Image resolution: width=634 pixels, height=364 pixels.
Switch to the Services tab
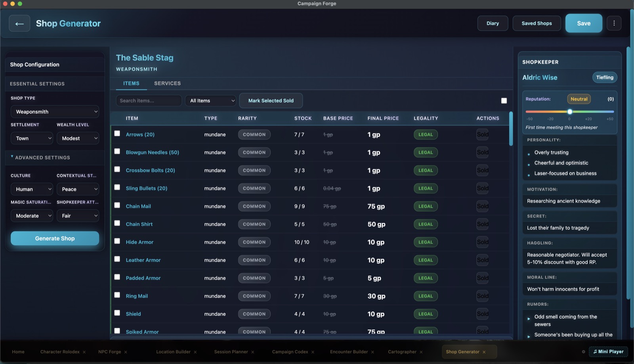[167, 83]
